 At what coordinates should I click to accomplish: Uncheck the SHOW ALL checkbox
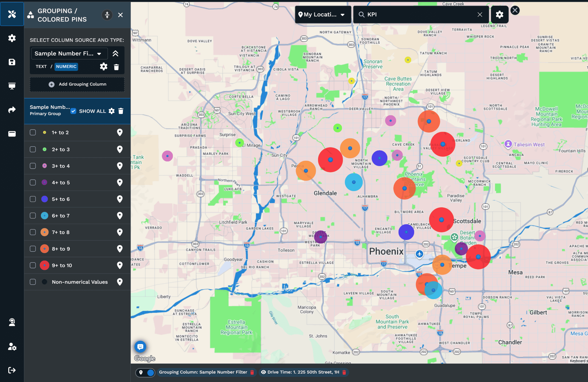73,111
